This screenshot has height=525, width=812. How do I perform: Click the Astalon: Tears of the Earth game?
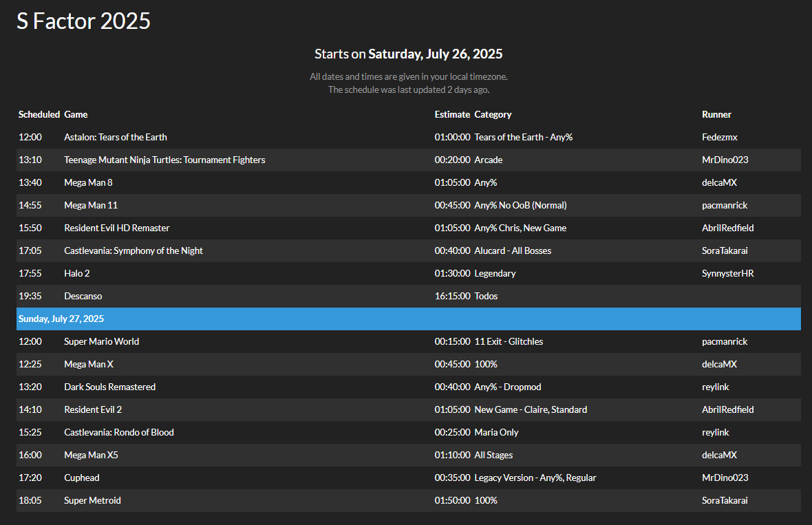point(116,137)
